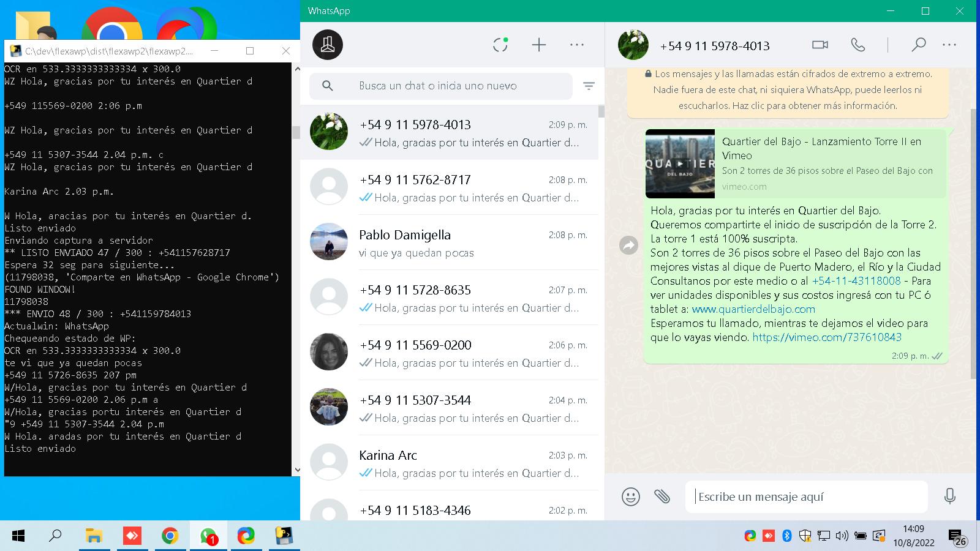Open the Vimeo link preview title

pyautogui.click(x=821, y=148)
